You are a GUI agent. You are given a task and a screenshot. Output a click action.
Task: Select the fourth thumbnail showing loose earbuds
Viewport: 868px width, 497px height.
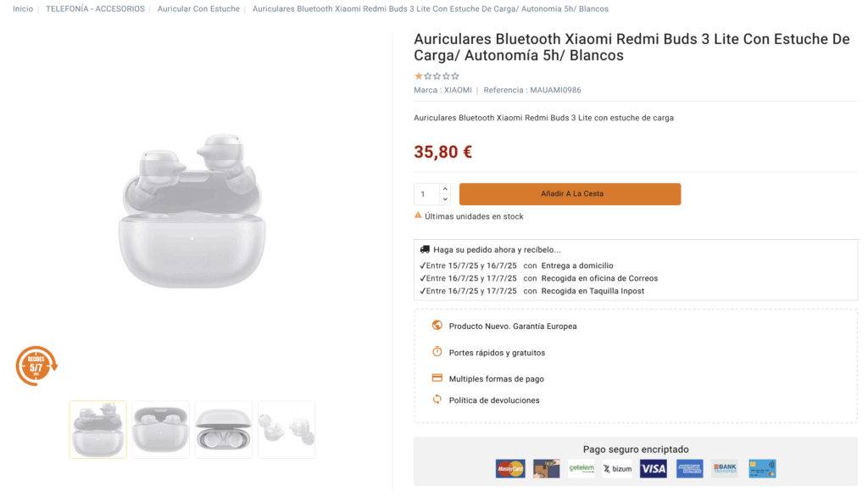tap(287, 429)
